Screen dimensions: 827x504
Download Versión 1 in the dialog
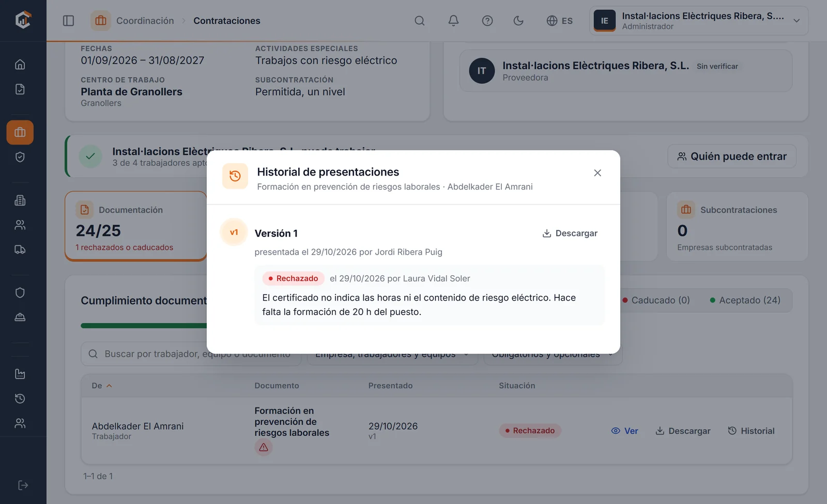point(570,233)
